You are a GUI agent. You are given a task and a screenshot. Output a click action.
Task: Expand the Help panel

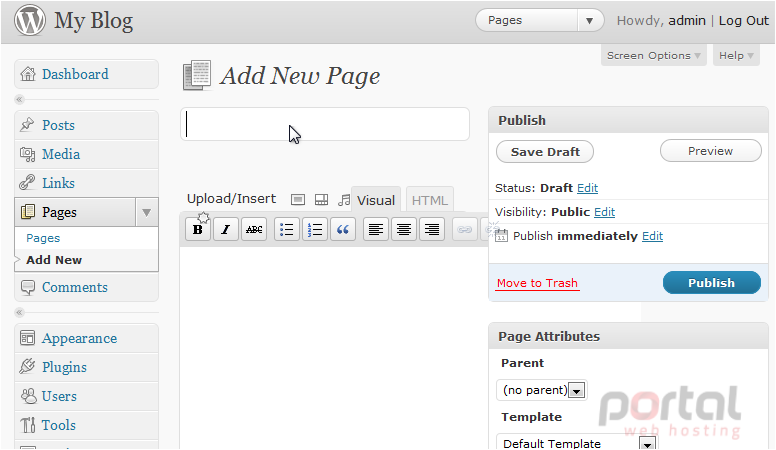(x=736, y=55)
